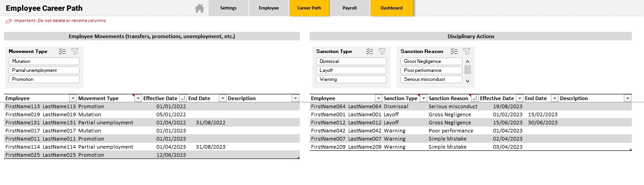Filter reasons by Serious misconduct slicer item
This screenshot has height=185, width=644.
(x=431, y=79)
